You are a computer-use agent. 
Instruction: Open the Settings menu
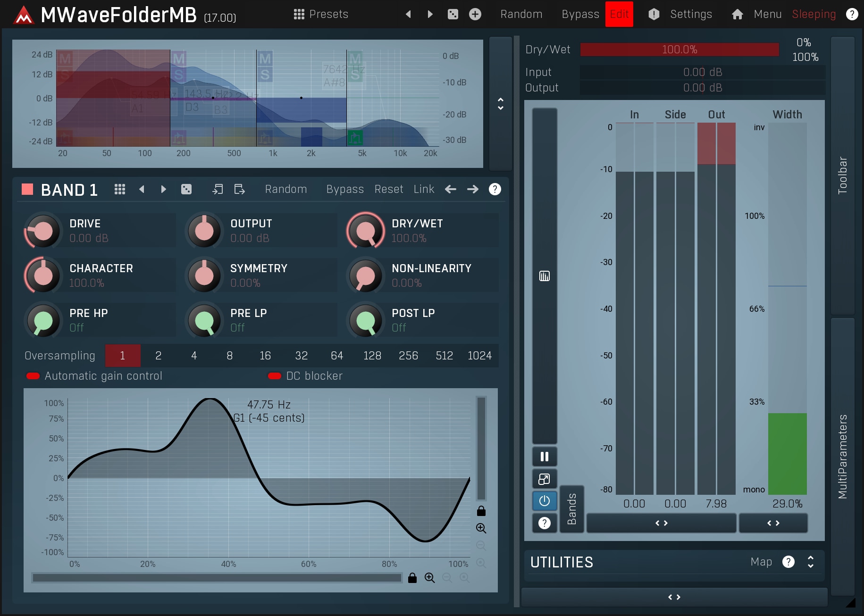690,14
